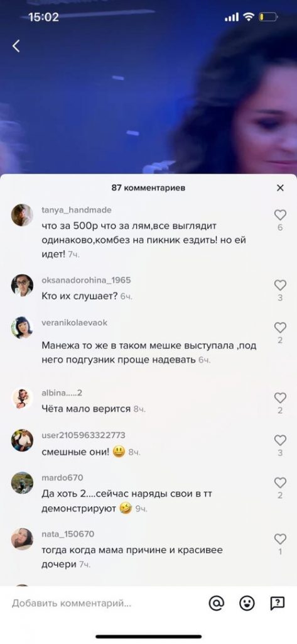Viewport: 297px width, 644px height.
Task: Close the 87 комментариев panel
Action: coord(280,187)
